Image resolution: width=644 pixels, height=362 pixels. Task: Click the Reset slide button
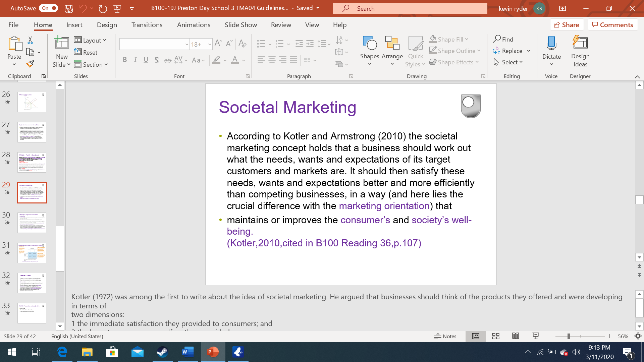86,52
